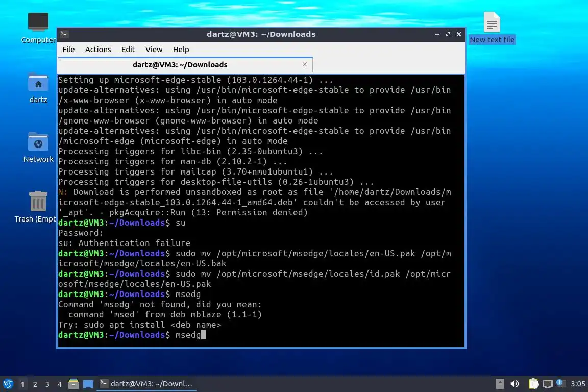Click the clock showing 3:05

point(578,384)
